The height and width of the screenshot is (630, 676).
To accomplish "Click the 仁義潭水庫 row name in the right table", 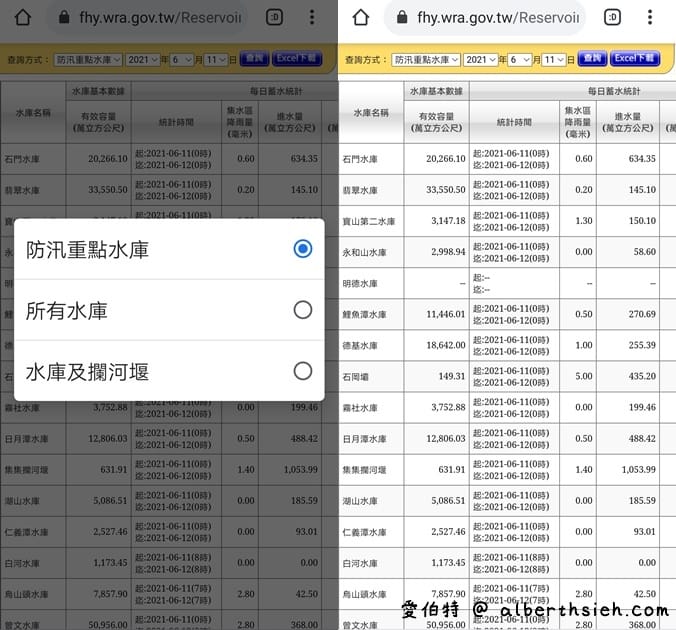I will point(364,533).
